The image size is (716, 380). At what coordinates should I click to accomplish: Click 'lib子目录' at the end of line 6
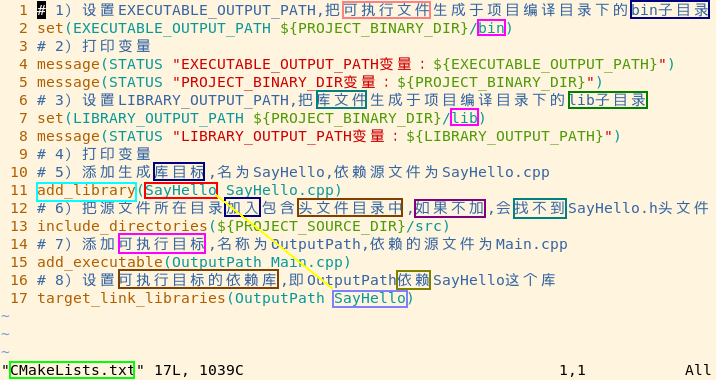click(x=608, y=100)
